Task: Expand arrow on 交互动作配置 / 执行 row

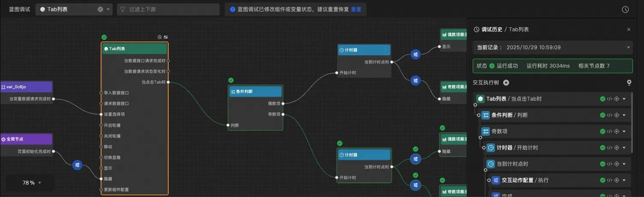Action: click(x=624, y=180)
